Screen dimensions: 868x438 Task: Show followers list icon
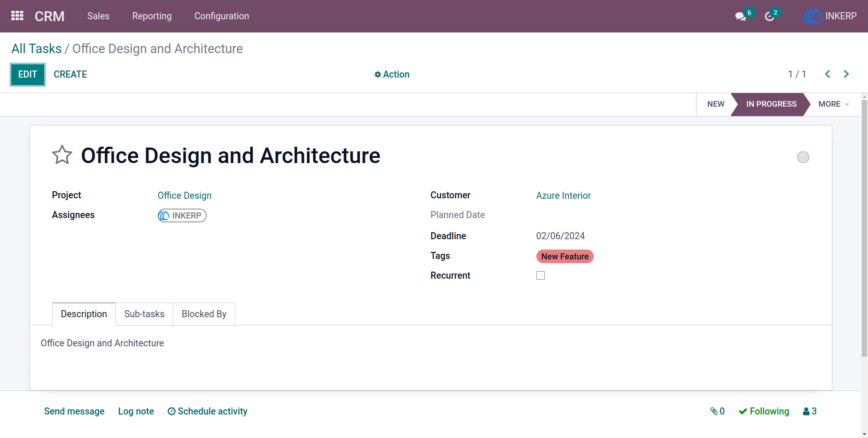[x=810, y=411]
